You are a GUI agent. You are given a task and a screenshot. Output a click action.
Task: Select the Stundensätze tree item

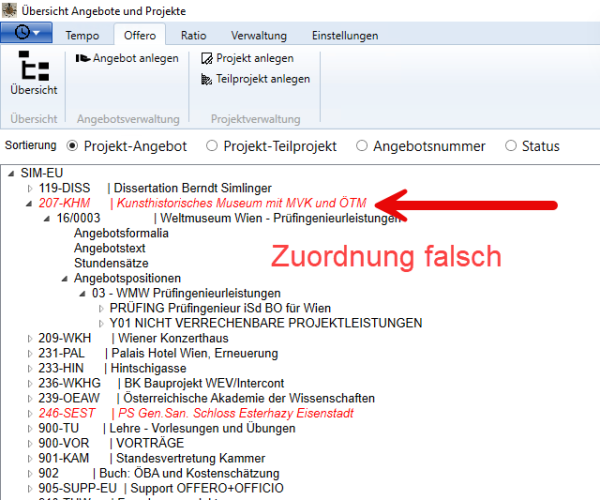tap(111, 263)
